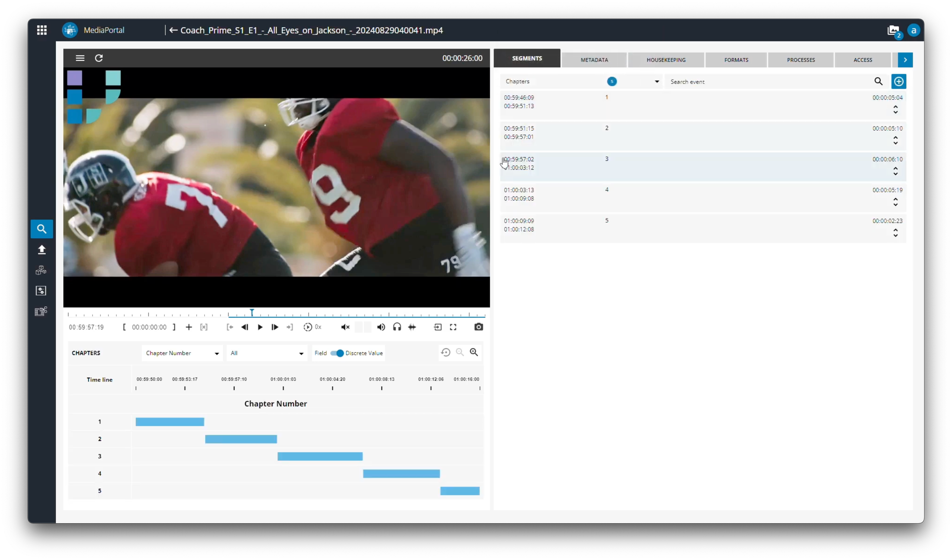
Task: Add a new segment with plus icon
Action: pyautogui.click(x=189, y=327)
